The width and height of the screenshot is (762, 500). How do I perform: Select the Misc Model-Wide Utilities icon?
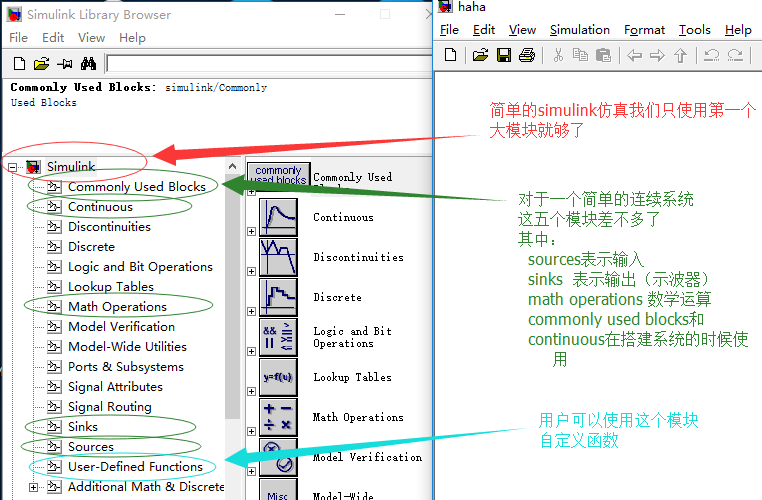point(278,489)
